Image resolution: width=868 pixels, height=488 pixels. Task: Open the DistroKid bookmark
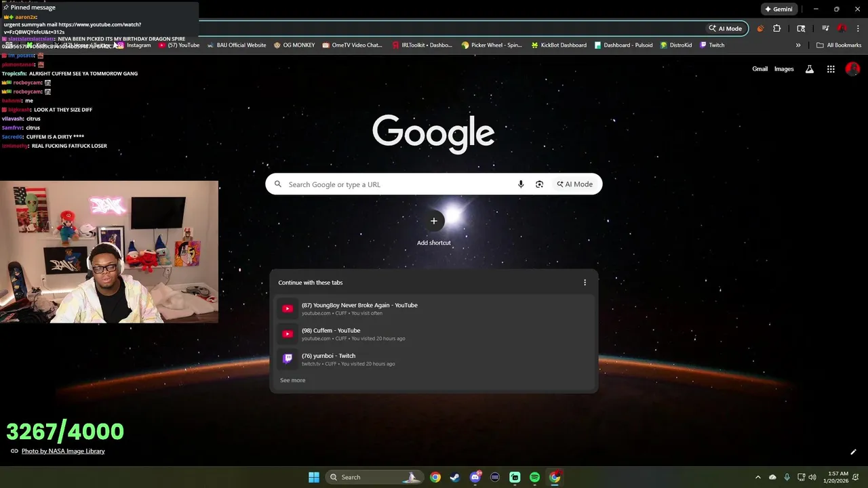676,45
